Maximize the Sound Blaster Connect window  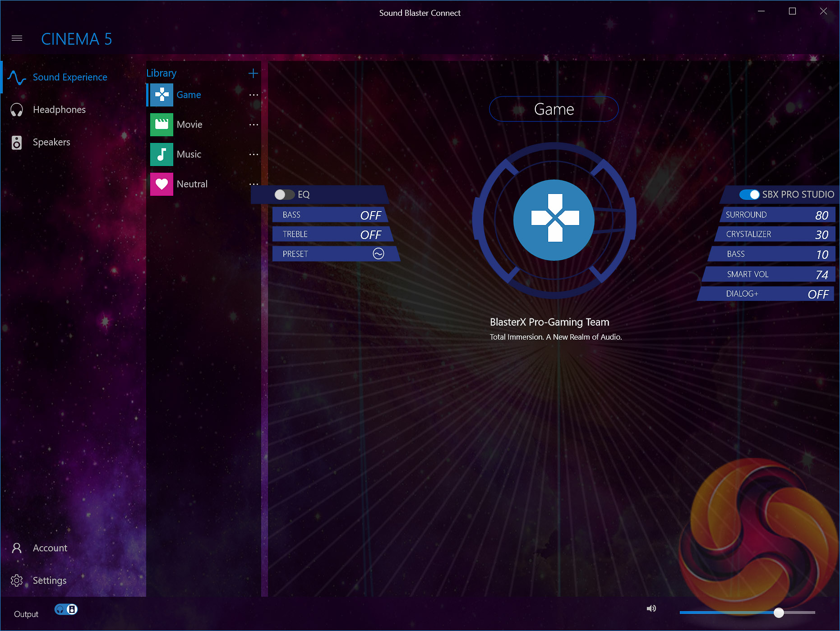(x=792, y=12)
